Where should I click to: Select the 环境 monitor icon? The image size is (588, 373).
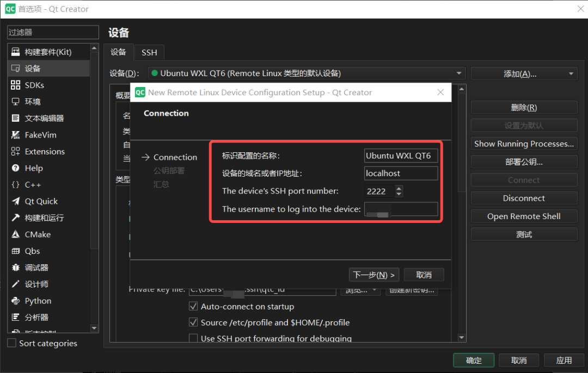pyautogui.click(x=15, y=102)
